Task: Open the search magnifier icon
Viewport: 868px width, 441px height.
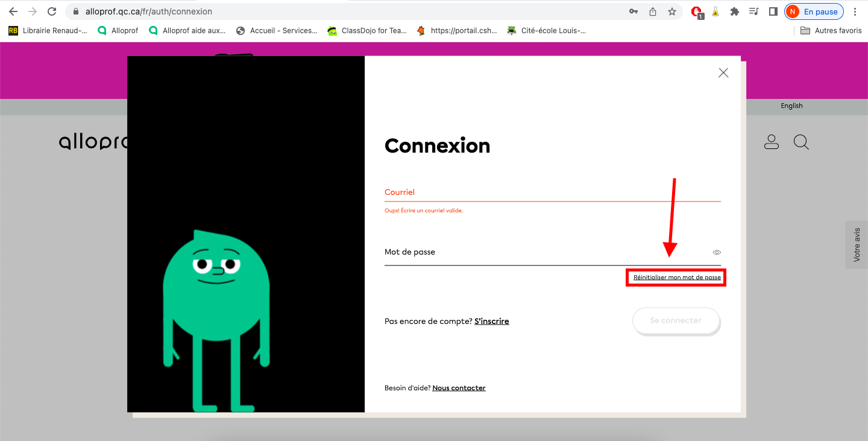Action: (800, 142)
